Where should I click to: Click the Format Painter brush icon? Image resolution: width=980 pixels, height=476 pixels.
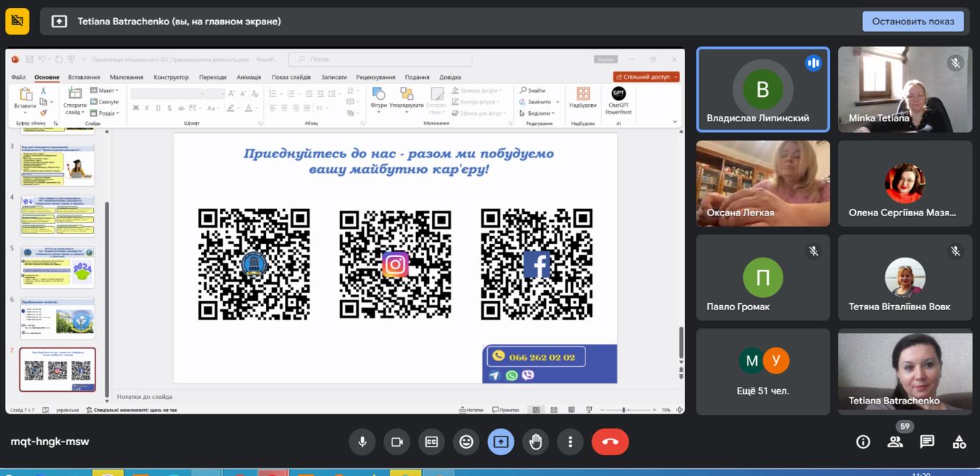click(x=43, y=113)
